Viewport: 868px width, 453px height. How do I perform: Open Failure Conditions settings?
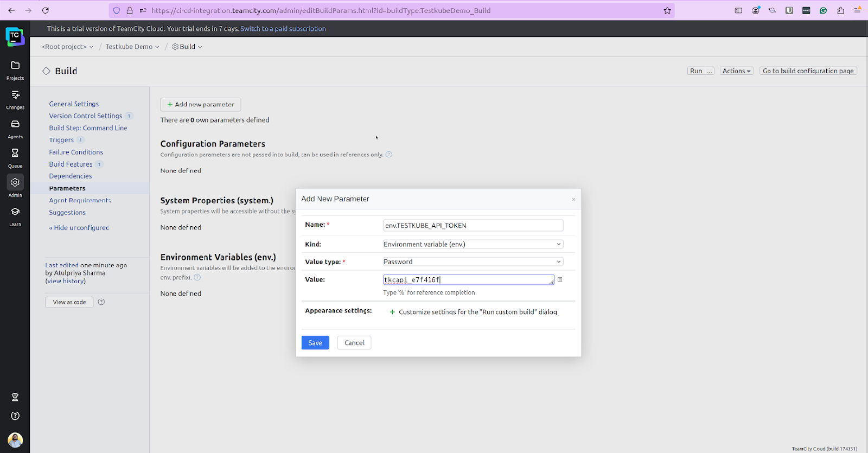tap(76, 152)
